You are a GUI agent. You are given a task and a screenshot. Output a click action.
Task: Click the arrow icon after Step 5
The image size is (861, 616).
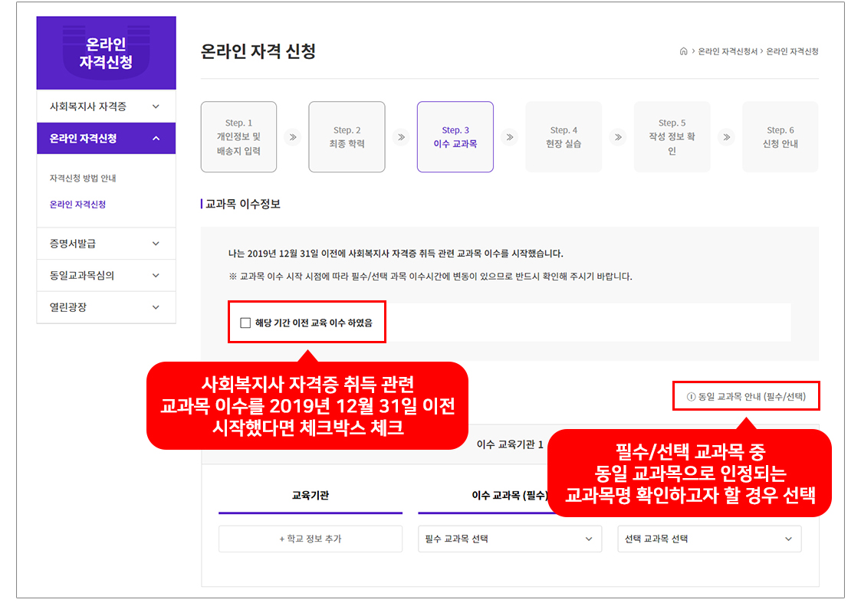[x=726, y=137]
